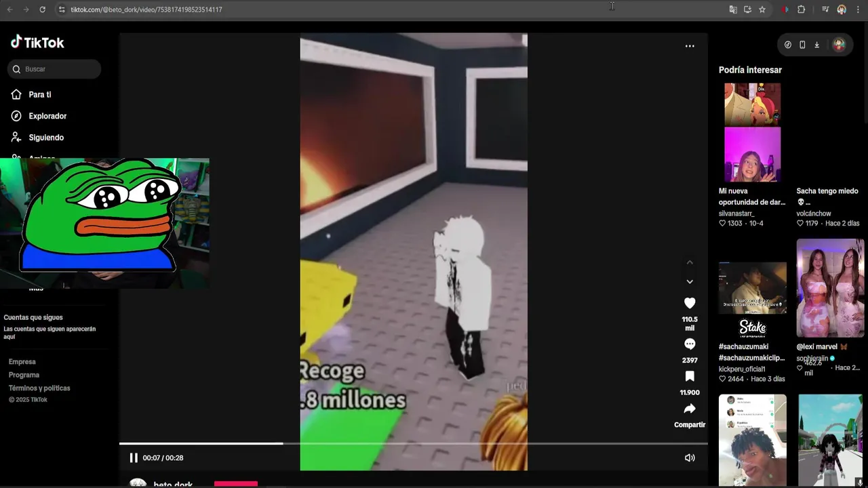Open comments with speech bubble icon
Screen dimensions: 868x488
tap(690, 344)
